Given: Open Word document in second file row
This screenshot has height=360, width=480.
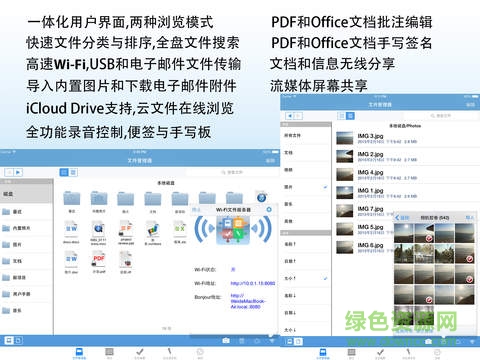Looking at the screenshot, I should point(71,260).
